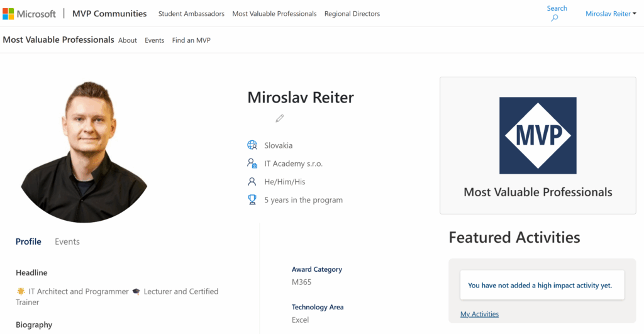644x334 pixels.
Task: Click the Headline label
Action: pos(31,273)
